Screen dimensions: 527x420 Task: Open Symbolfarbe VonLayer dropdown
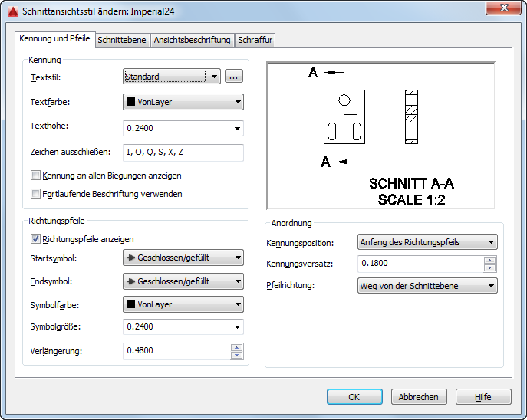pyautogui.click(x=183, y=304)
